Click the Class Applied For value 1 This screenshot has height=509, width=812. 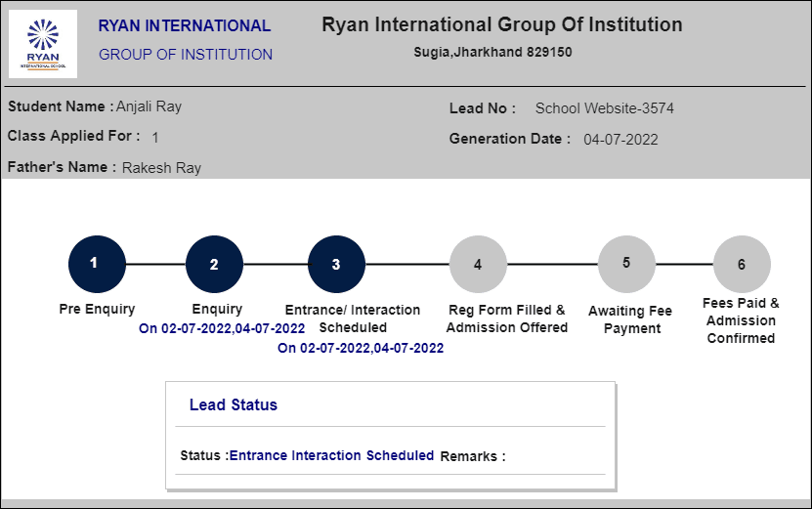(155, 138)
